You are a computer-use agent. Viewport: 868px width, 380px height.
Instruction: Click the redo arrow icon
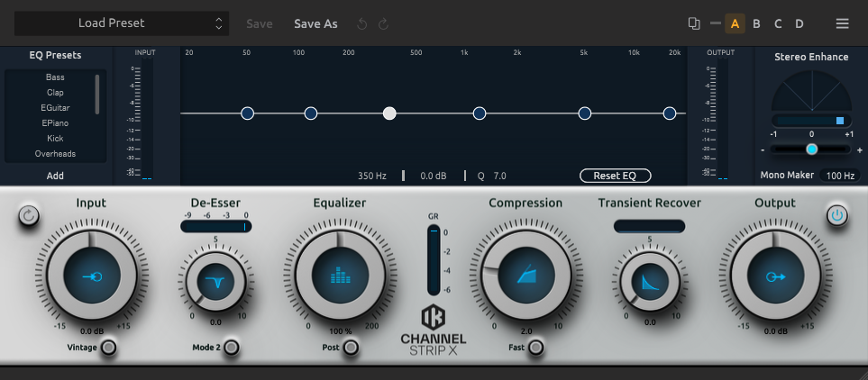click(x=383, y=23)
